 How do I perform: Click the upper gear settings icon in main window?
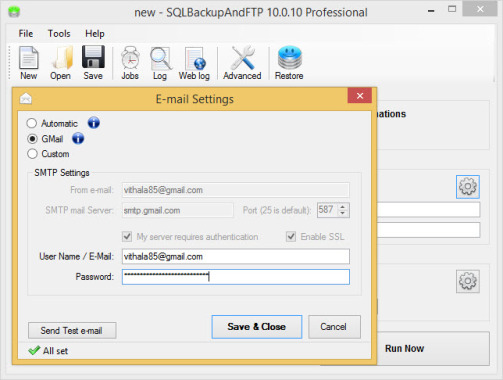coord(468,187)
